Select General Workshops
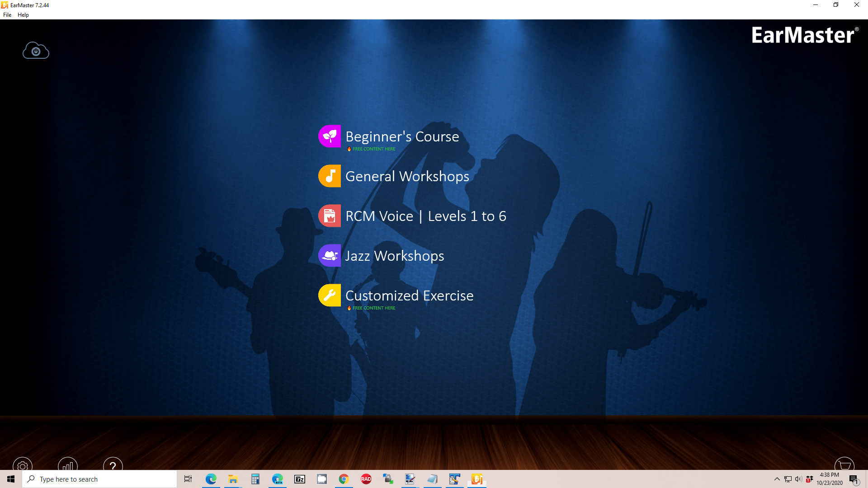Viewport: 868px width, 488px height. pos(407,176)
